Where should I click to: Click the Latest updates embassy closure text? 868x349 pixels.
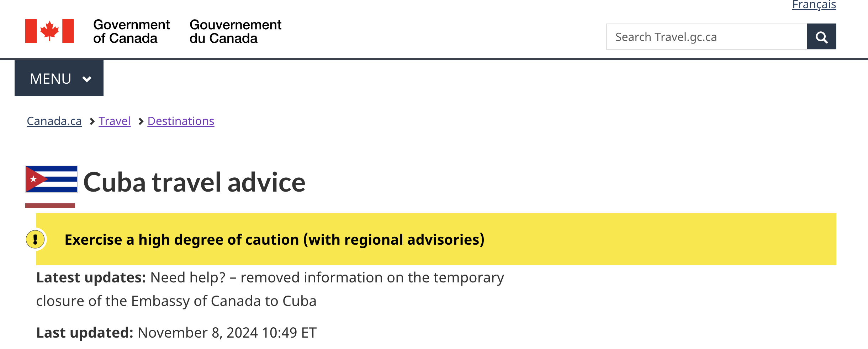(x=270, y=289)
